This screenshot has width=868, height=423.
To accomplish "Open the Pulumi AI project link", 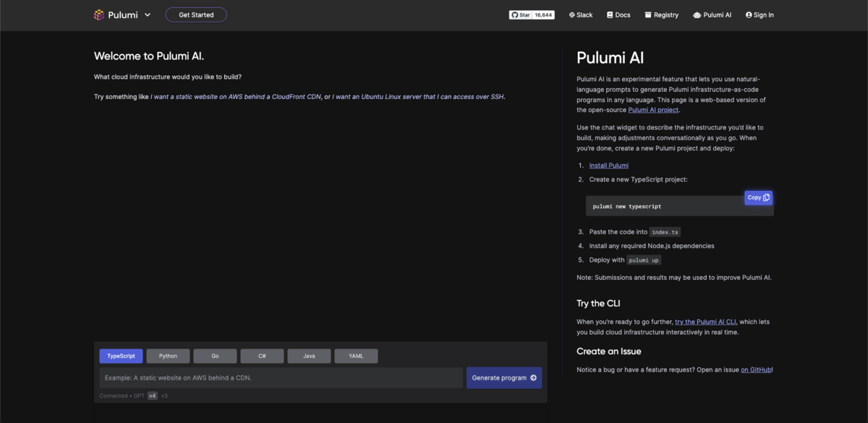I will [653, 110].
